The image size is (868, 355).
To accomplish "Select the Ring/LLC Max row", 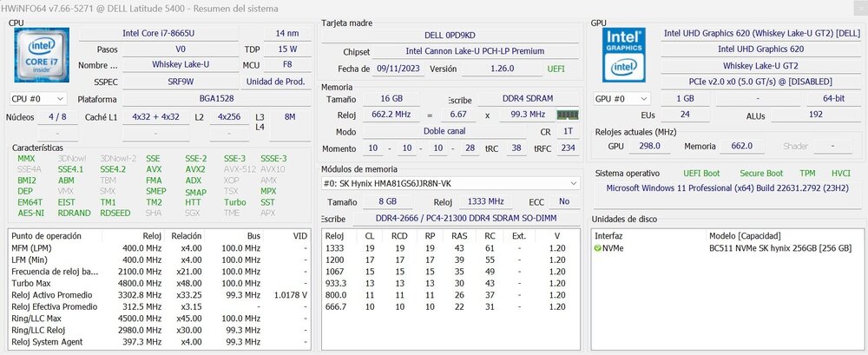I will 160,319.
